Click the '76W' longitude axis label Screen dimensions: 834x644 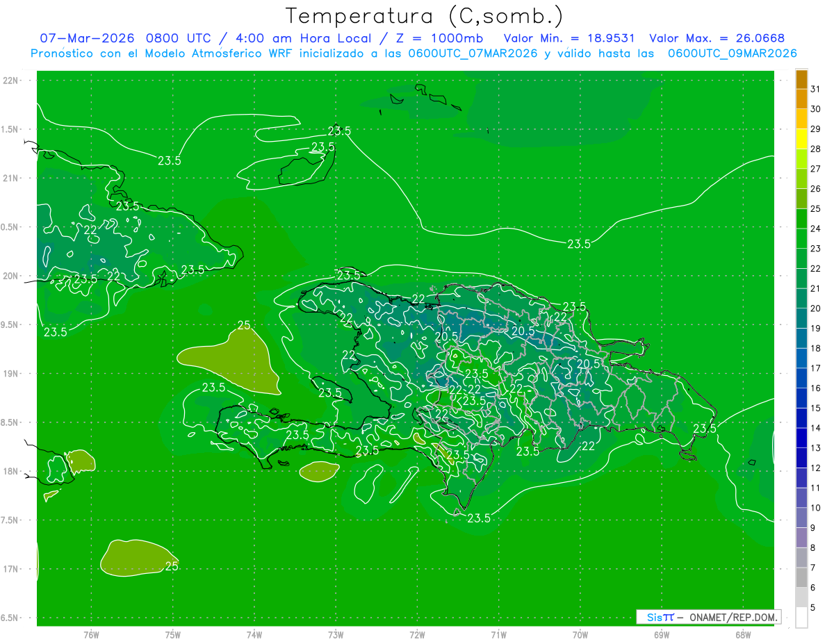[x=91, y=634]
